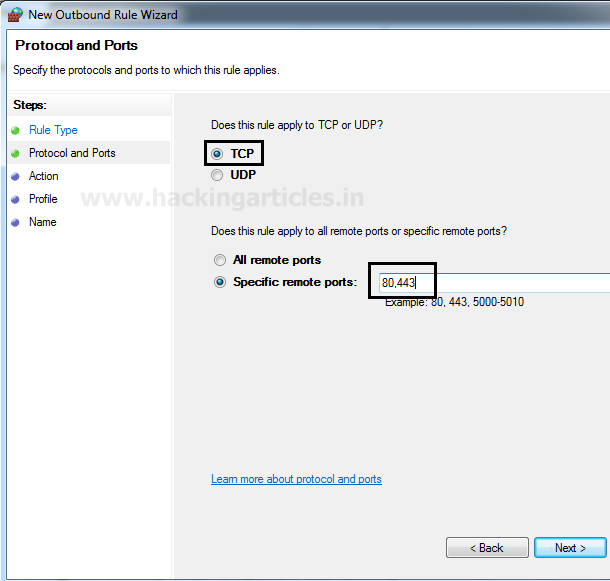
Task: Click the purple bullet beside Name step
Action: click(x=15, y=223)
